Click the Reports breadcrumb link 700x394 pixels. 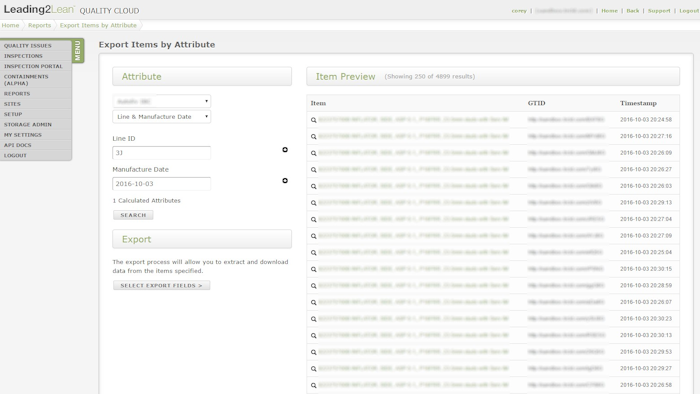pyautogui.click(x=39, y=25)
